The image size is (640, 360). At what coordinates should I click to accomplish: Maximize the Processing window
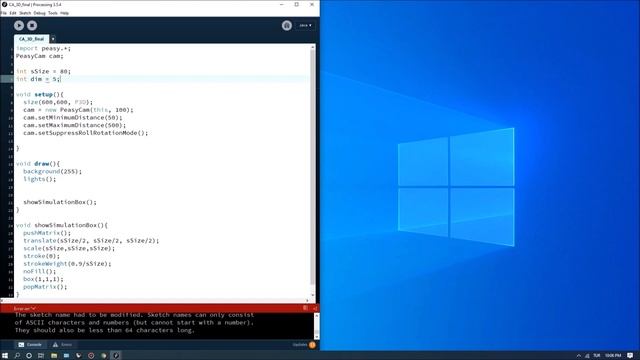297,4
